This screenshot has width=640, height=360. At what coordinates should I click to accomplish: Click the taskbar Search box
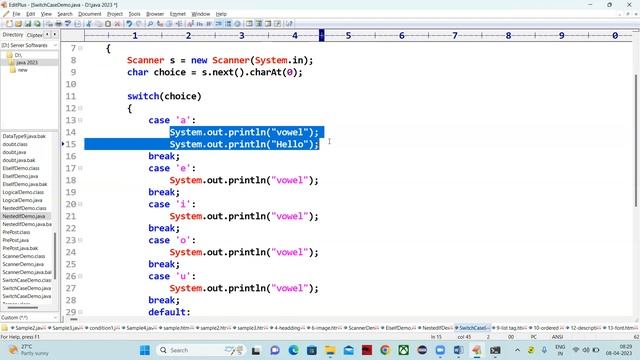coord(200,350)
